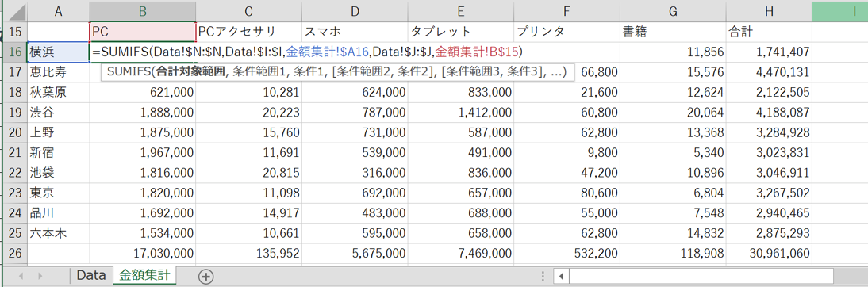Click the cell showing 1,412,000
The width and height of the screenshot is (868, 287).
tap(460, 113)
